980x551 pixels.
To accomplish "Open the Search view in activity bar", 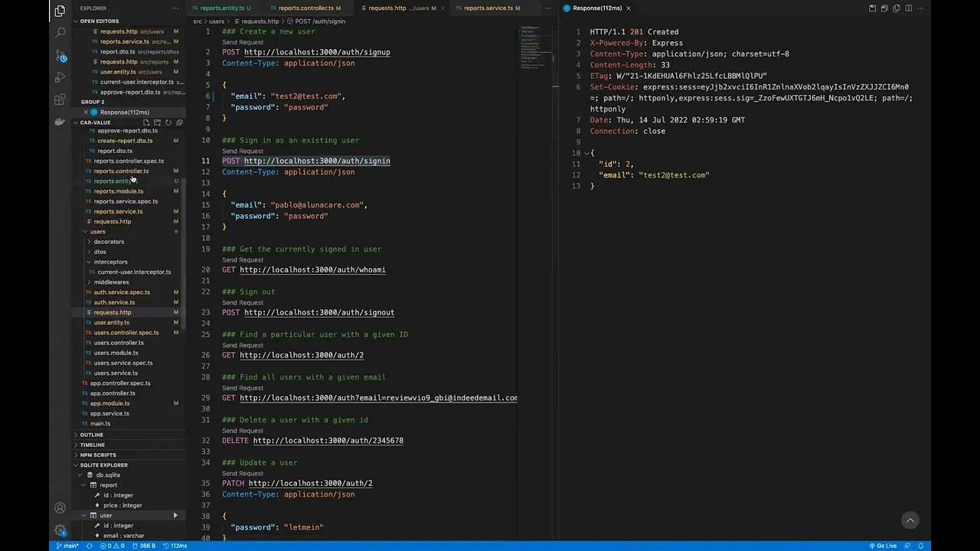I will [60, 33].
